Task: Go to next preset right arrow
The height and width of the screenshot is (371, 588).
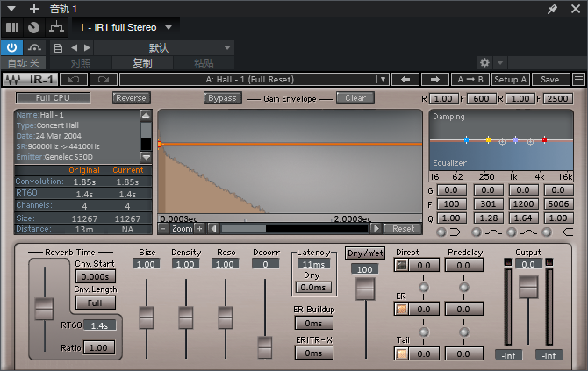Action: (87, 47)
